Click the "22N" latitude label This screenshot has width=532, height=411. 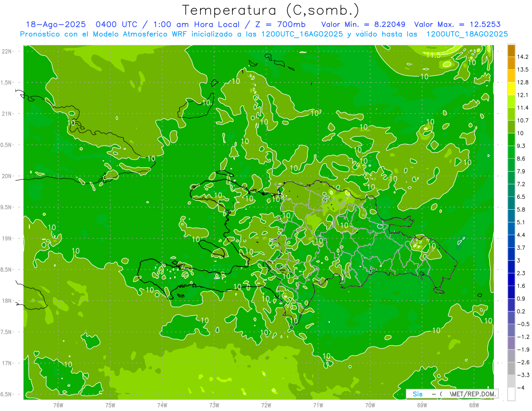8,51
